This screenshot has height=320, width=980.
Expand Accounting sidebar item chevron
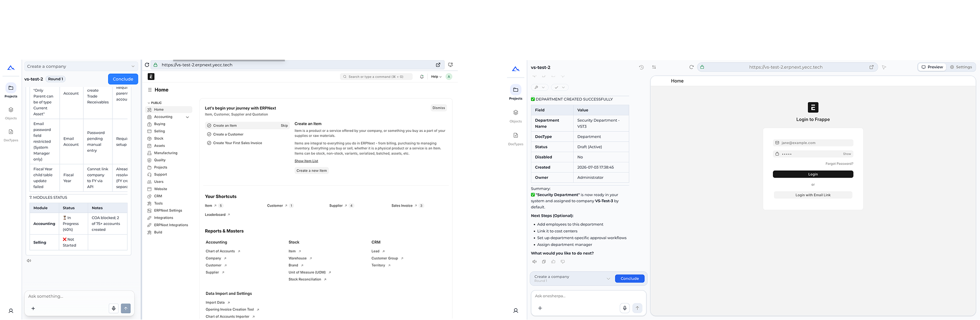coord(187,117)
